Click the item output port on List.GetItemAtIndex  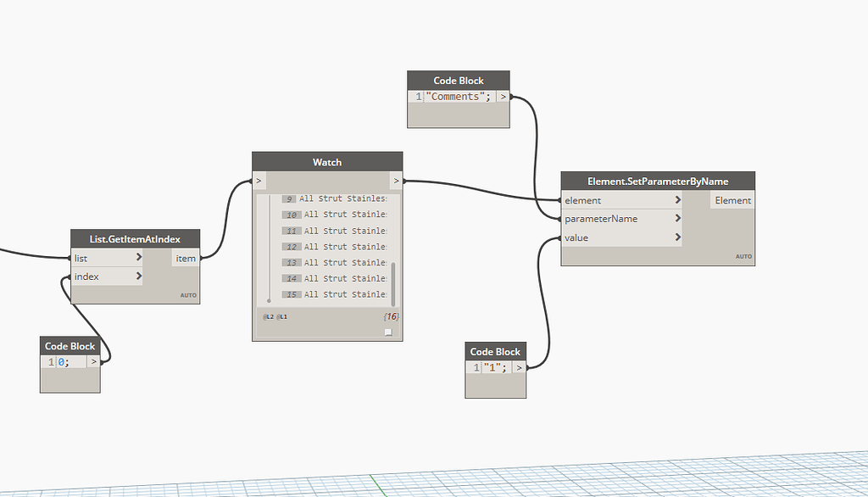pos(186,258)
